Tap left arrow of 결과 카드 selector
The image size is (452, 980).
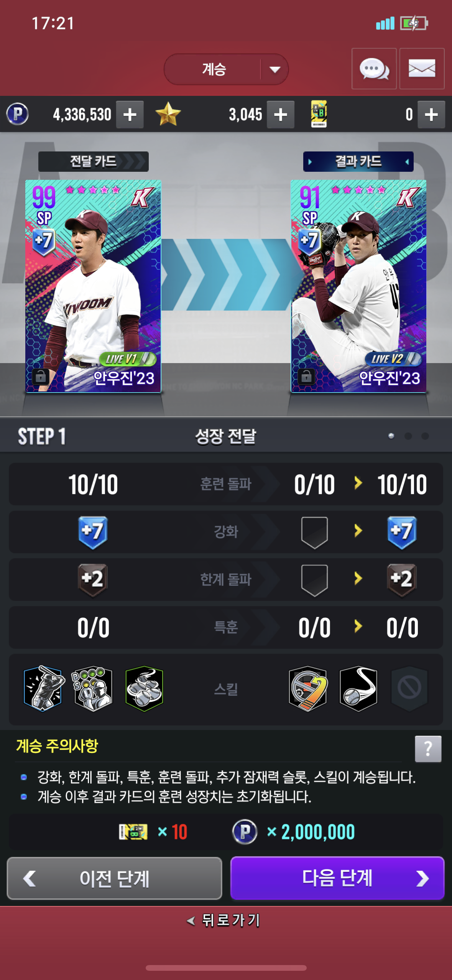pyautogui.click(x=310, y=162)
